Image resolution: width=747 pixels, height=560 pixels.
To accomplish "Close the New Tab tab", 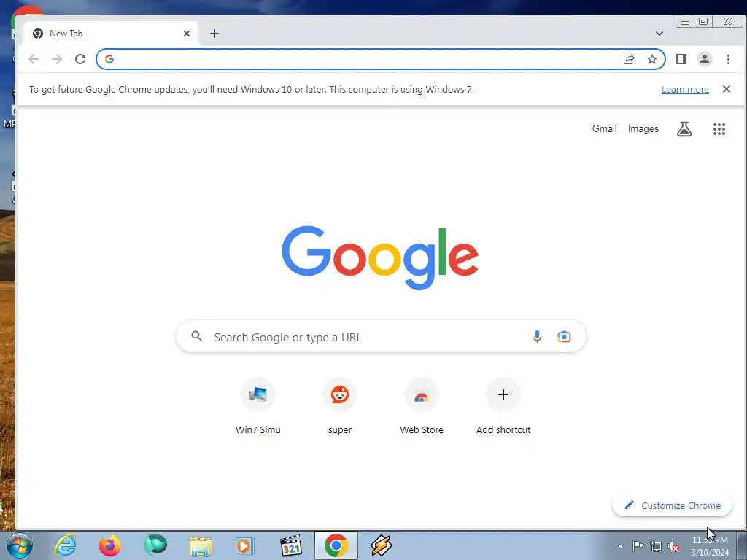I will click(187, 34).
